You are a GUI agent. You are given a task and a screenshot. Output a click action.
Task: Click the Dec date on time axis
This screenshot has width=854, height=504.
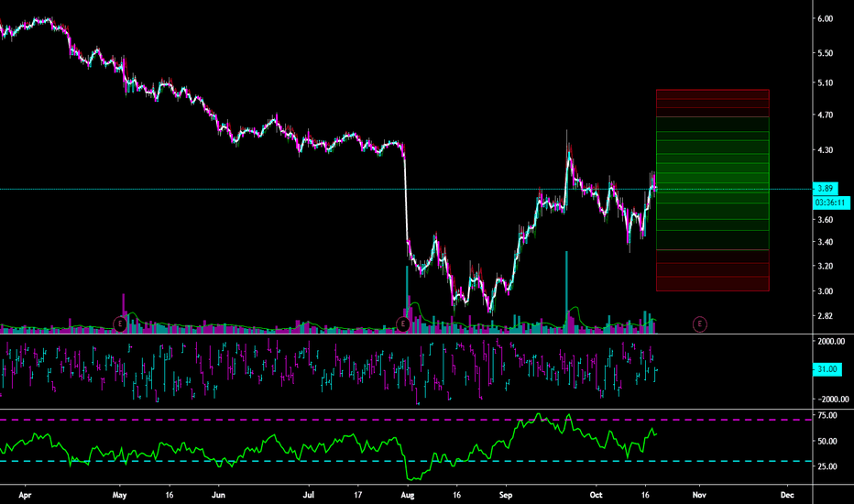coord(787,495)
